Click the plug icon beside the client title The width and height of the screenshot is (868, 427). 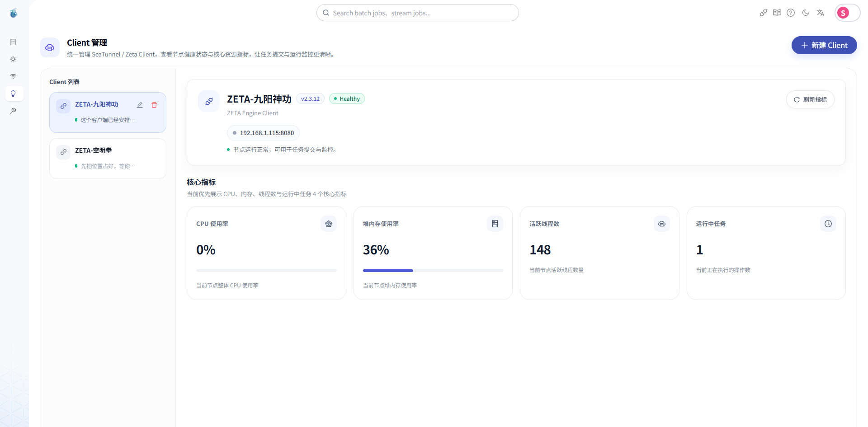209,101
